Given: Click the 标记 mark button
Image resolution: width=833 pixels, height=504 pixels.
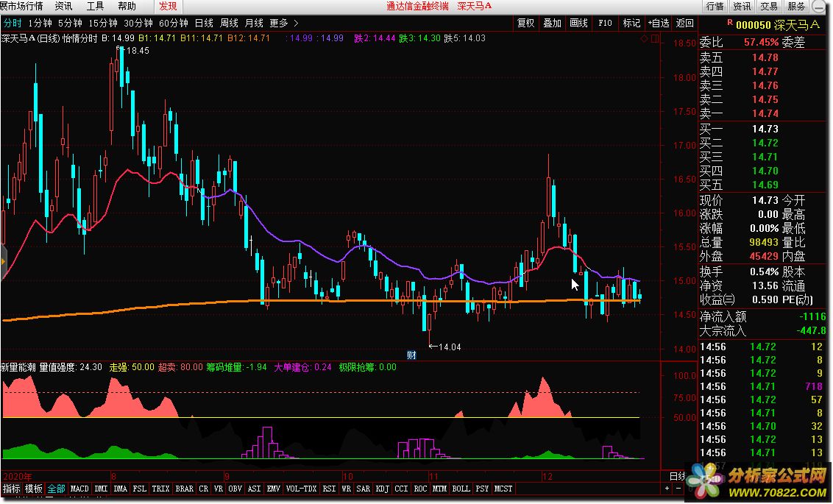Looking at the screenshot, I should [631, 24].
